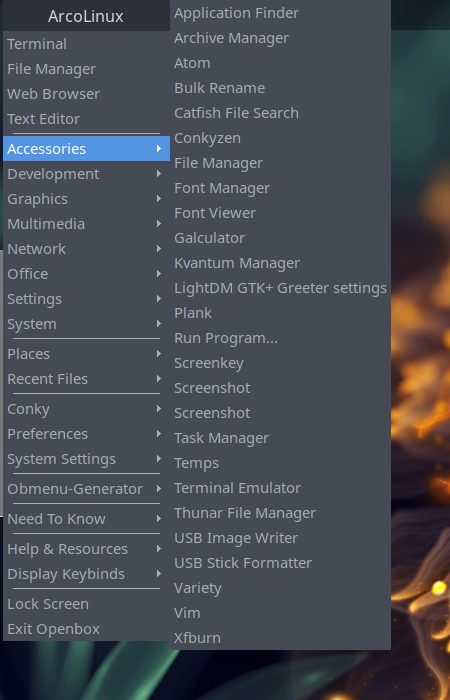Image resolution: width=450 pixels, height=700 pixels.
Task: Expand the Network submenu arrow
Action: pyautogui.click(x=159, y=249)
